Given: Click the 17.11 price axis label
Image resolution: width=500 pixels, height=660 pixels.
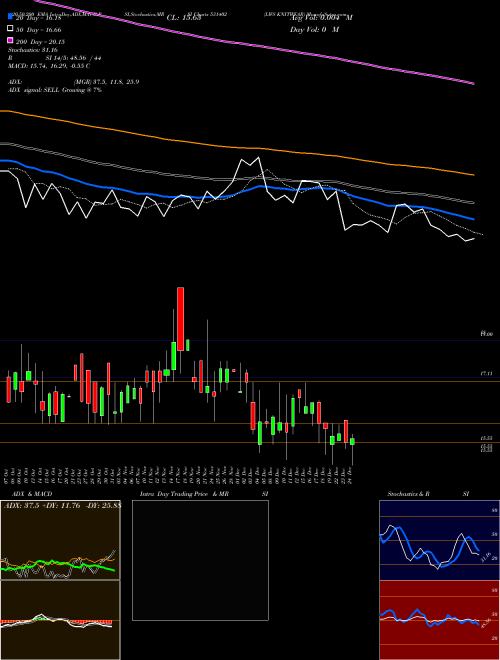Looking at the screenshot, I should pyautogui.click(x=487, y=373).
